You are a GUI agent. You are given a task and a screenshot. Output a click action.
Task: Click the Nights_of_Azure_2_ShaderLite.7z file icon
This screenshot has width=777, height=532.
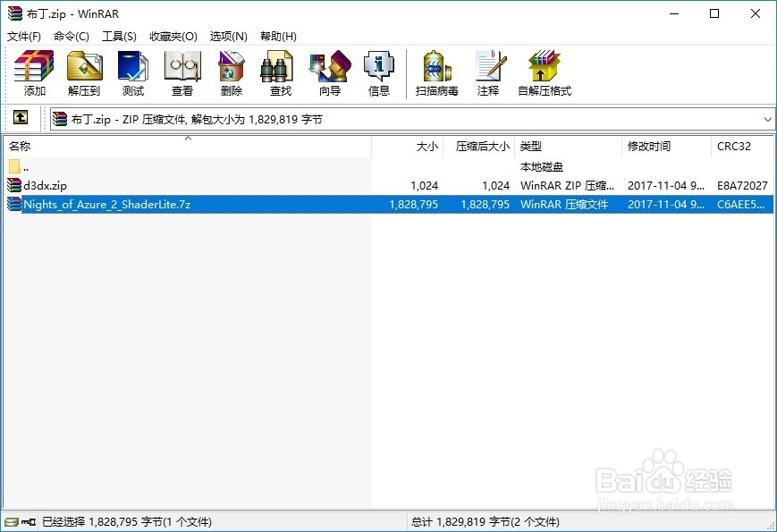(14, 204)
